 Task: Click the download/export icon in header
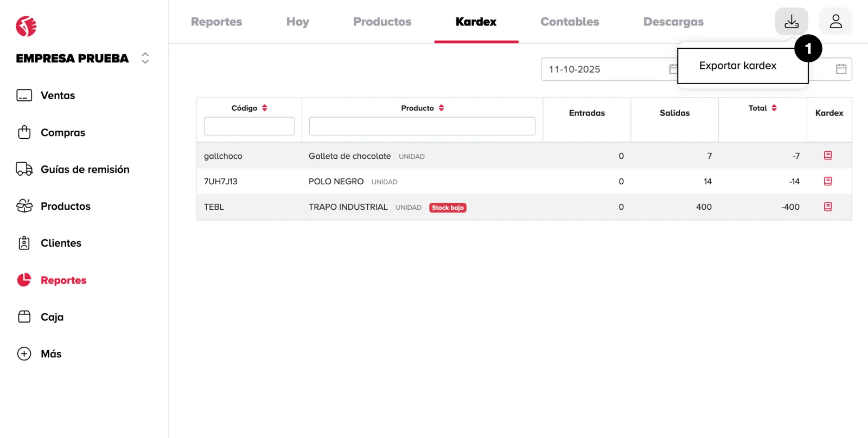791,22
